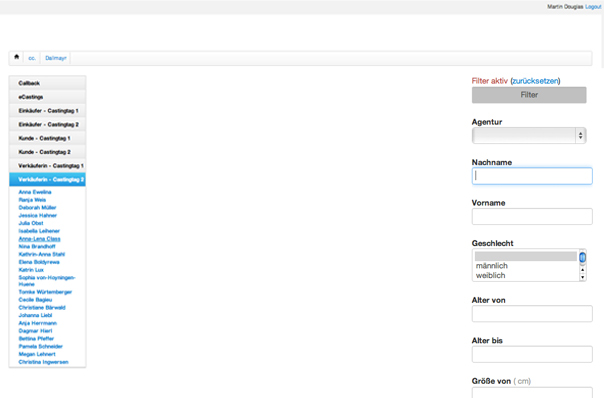604x398 pixels.
Task: Open Dagmar Hierl's profile link
Action: click(x=35, y=331)
